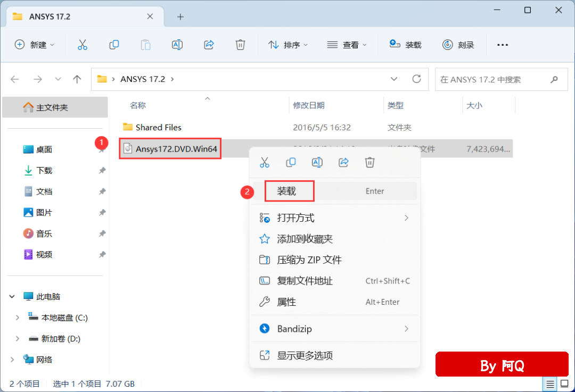Open 视频 in the sidebar
Screen dimensions: 575x392
44,254
